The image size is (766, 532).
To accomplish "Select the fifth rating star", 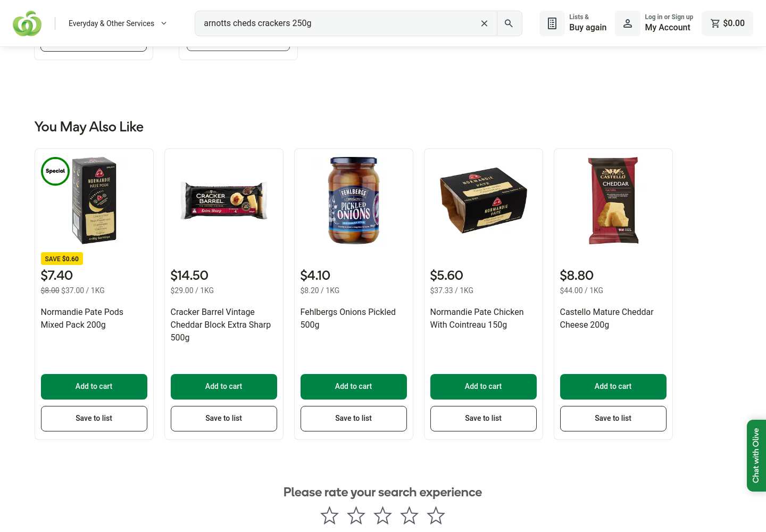I will click(x=436, y=515).
